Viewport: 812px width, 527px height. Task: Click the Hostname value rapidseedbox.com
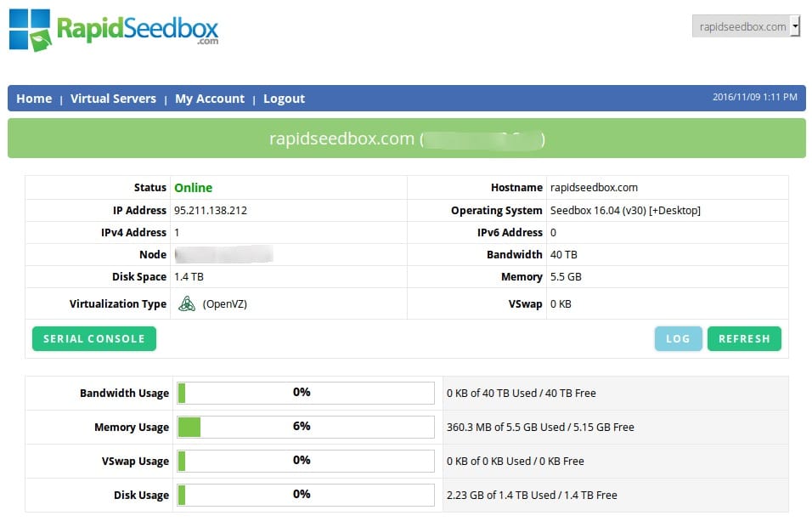[594, 188]
